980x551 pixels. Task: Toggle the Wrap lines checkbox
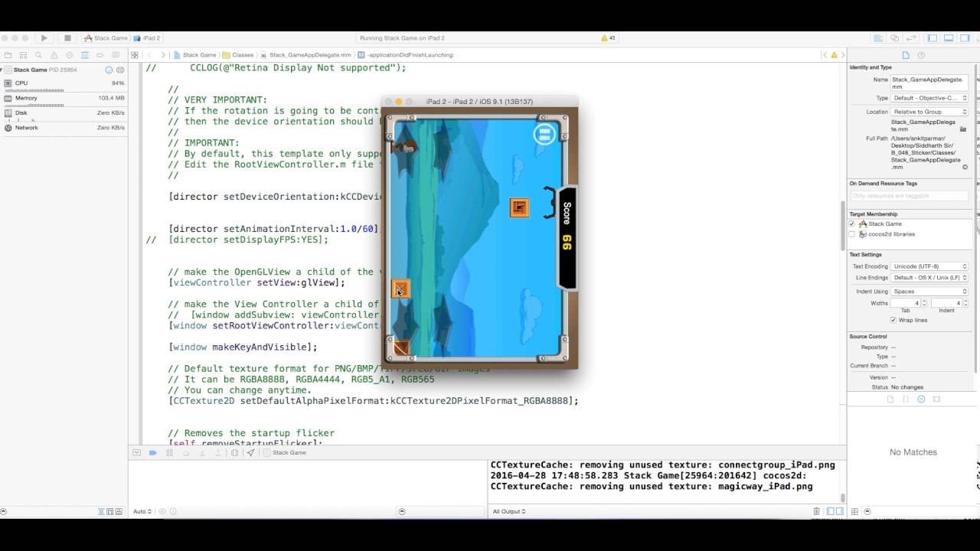tap(893, 320)
